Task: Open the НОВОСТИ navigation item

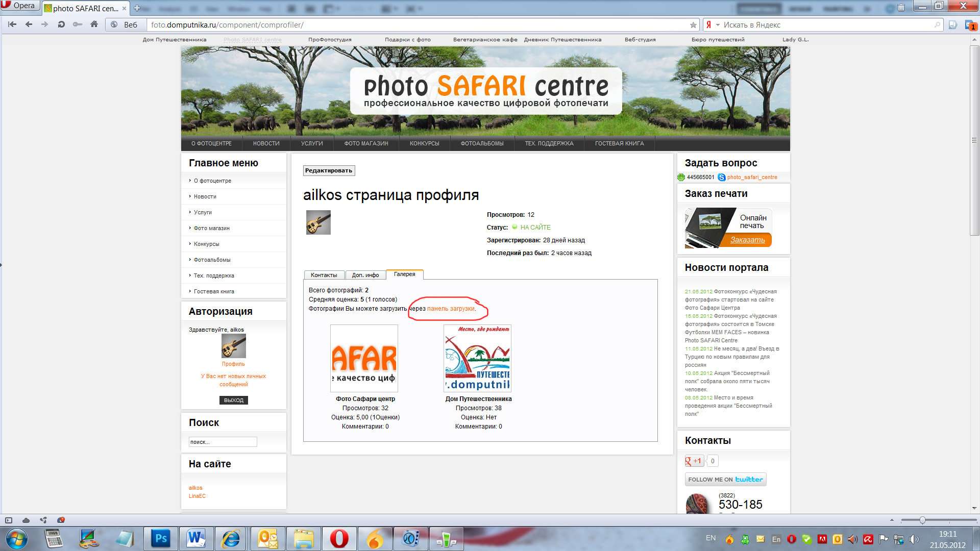Action: 266,143
